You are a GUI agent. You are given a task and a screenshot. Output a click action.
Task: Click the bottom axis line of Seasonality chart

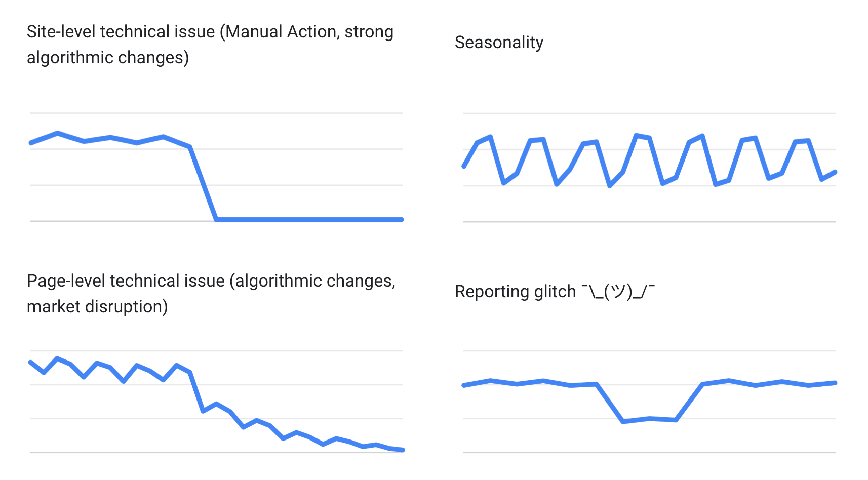point(649,222)
